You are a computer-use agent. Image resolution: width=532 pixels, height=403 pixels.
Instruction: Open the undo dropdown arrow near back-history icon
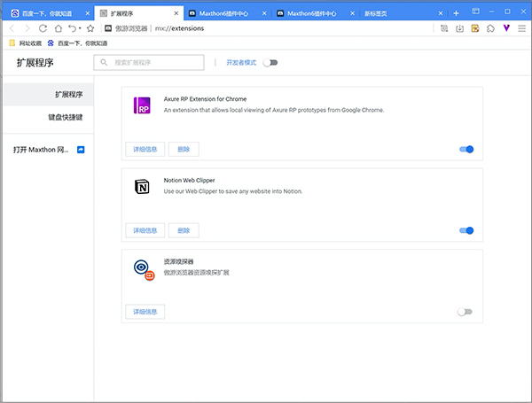(79, 28)
